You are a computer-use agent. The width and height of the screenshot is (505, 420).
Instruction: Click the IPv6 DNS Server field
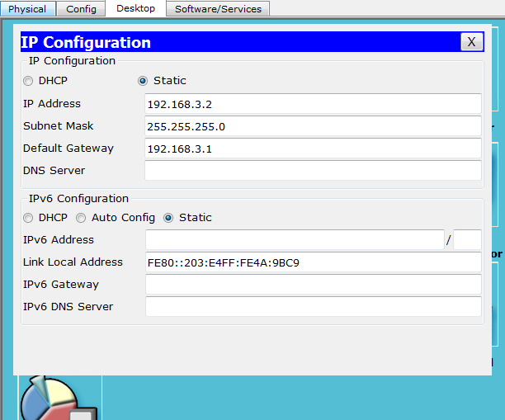point(314,307)
